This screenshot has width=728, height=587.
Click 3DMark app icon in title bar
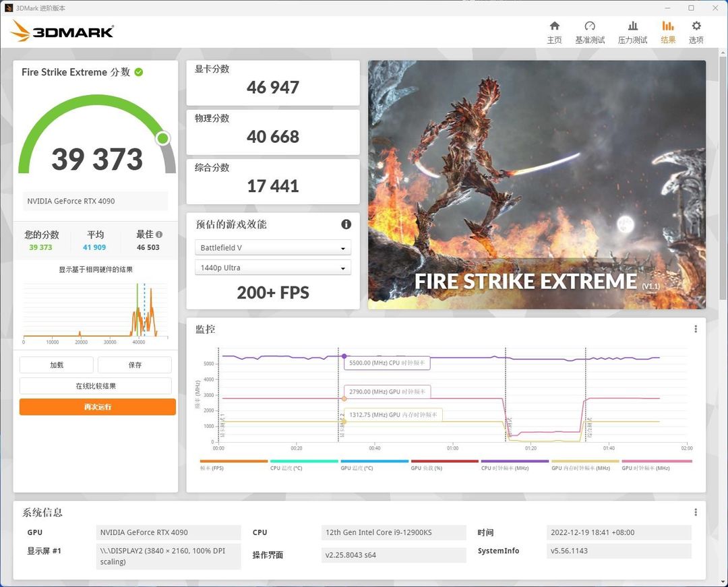coord(8,8)
